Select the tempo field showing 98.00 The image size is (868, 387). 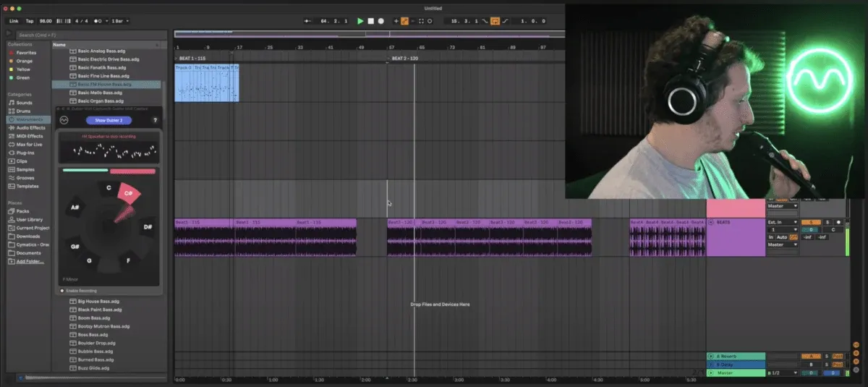(x=46, y=21)
